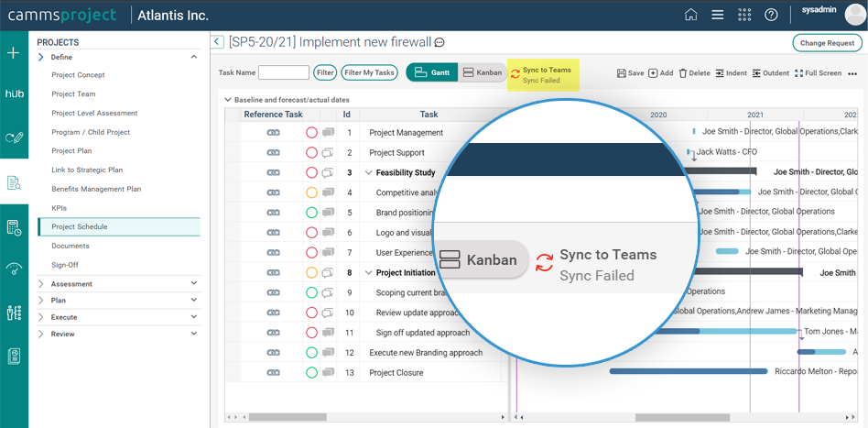Open Project Level Assessment
This screenshot has width=868, height=428.
(x=94, y=113)
